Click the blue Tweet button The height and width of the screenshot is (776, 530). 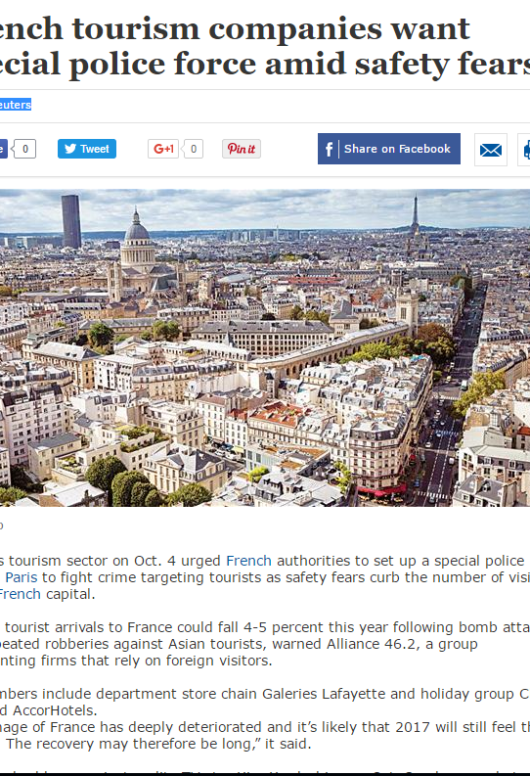(87, 148)
